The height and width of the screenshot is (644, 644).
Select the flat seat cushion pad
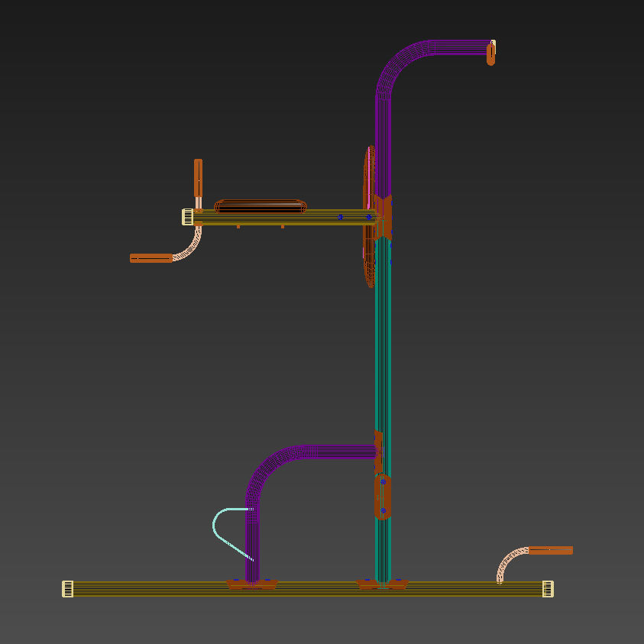(x=261, y=206)
